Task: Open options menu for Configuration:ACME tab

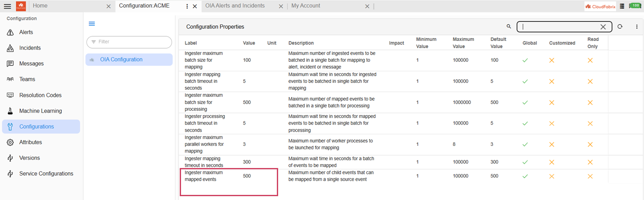Action: point(187,6)
